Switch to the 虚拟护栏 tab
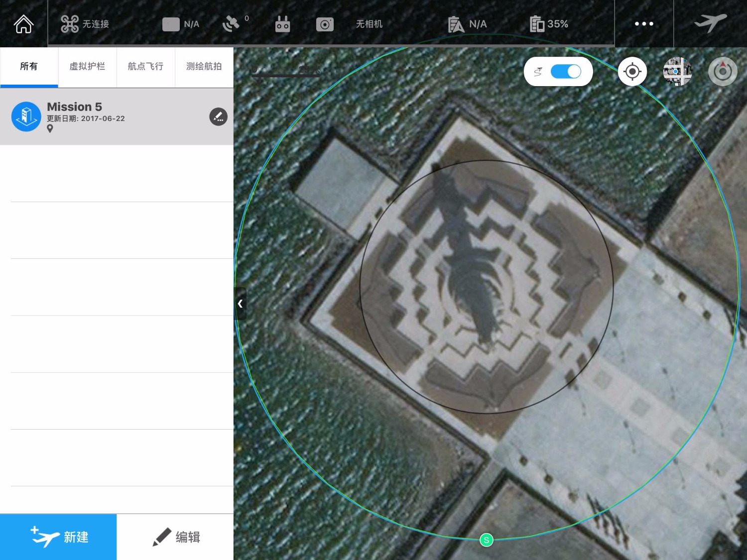747x560 pixels. 87,67
